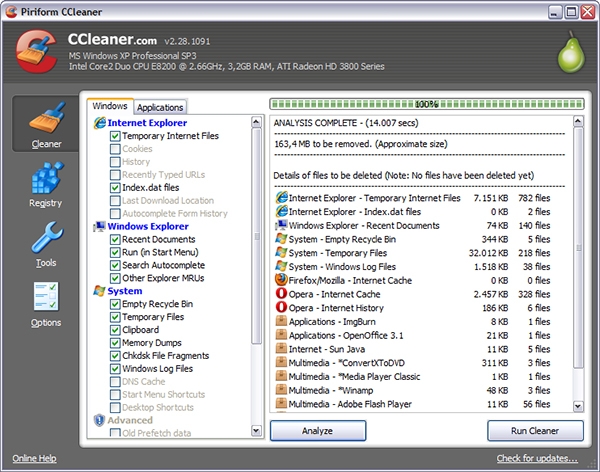Click icon beside System Temporary Files result
Screen dimensions: 600x472
coord(282,253)
